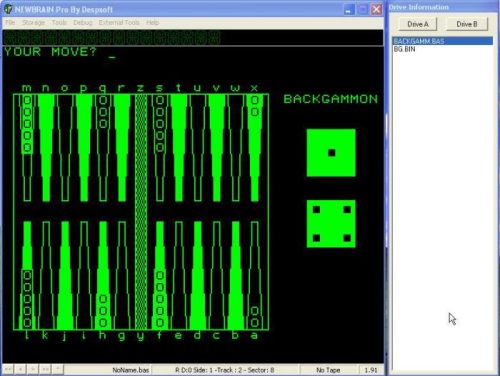Click the NoName.bas status entry
Viewport: 500px width, 376px height.
point(130,370)
